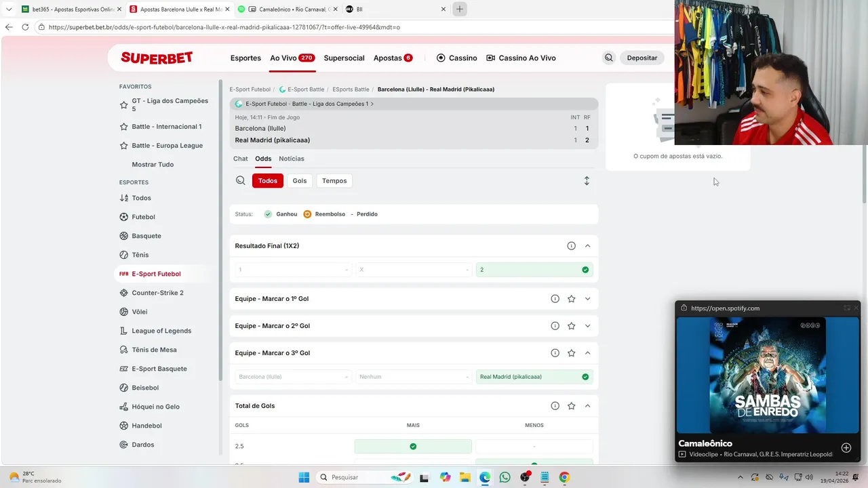The image size is (868, 488).
Task: Switch to the Chat tab
Action: [x=241, y=159]
